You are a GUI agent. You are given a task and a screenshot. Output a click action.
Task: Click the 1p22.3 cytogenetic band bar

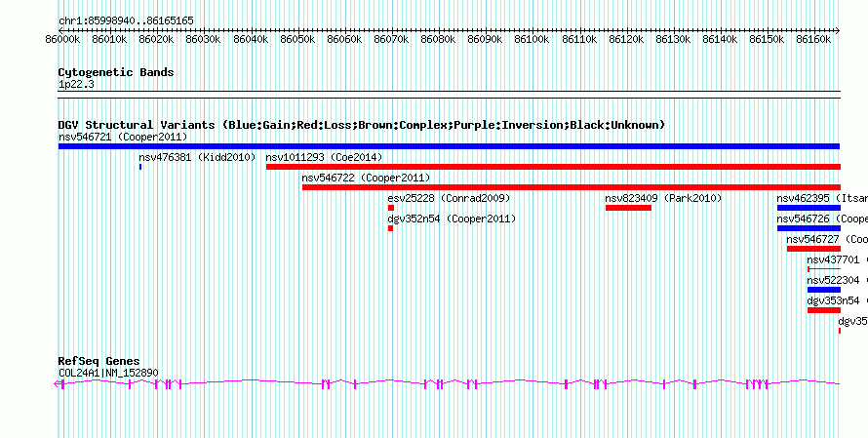point(449,95)
